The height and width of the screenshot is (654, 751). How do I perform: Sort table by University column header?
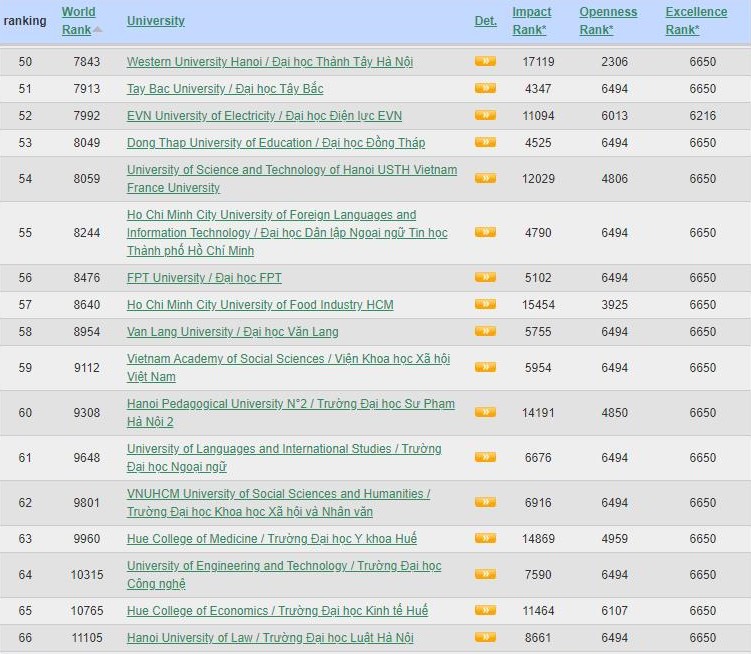[156, 21]
